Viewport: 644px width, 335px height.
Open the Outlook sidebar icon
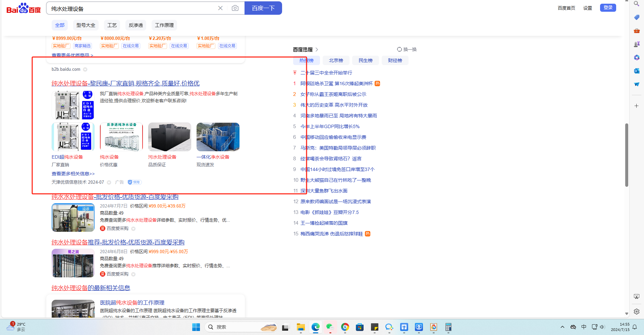coord(637,71)
